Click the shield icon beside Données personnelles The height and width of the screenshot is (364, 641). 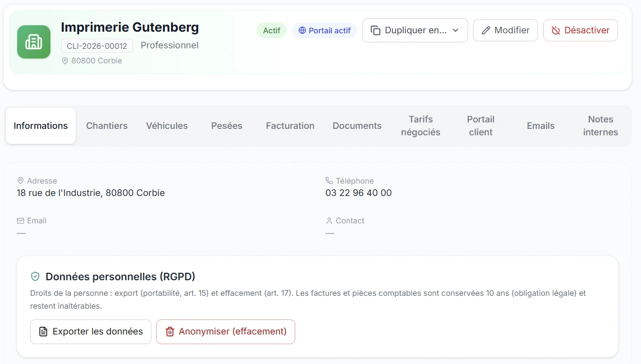tap(35, 276)
